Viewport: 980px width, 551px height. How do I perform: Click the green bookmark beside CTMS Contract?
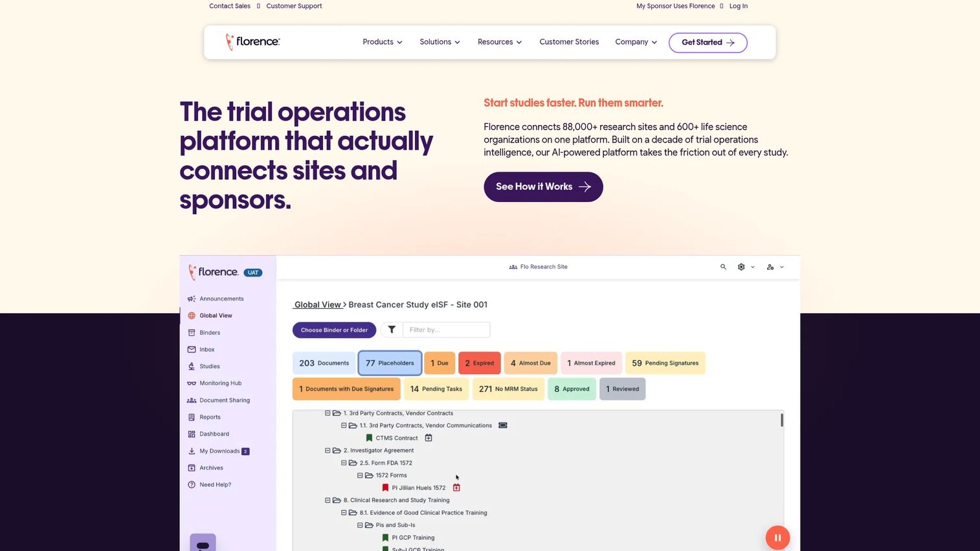pyautogui.click(x=370, y=438)
